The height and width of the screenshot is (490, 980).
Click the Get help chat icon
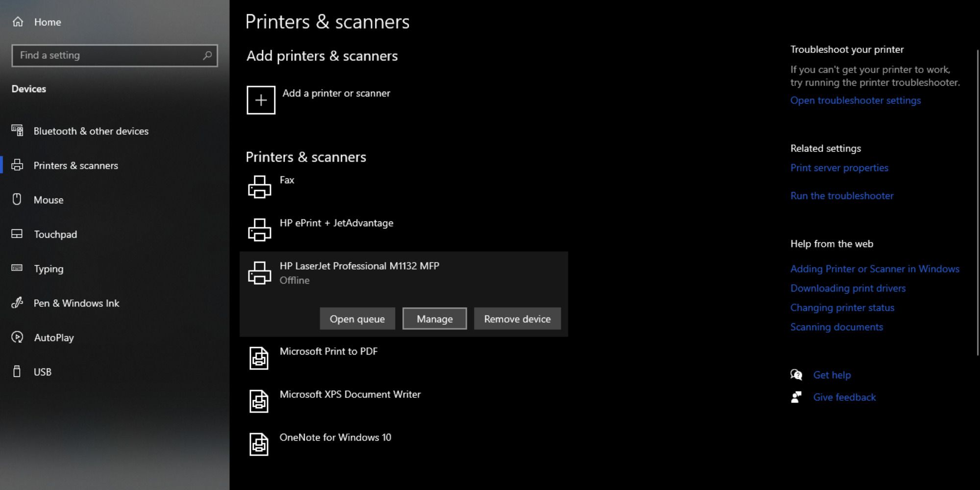click(796, 375)
